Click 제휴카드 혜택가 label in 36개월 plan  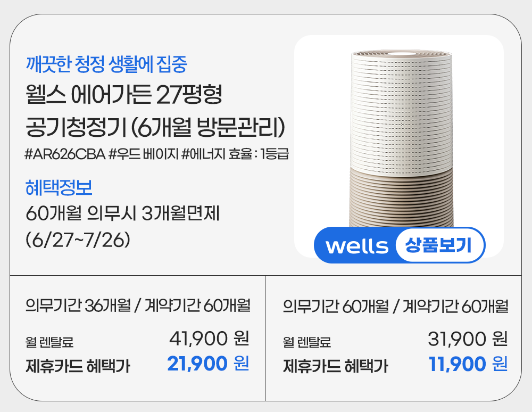[78, 366]
